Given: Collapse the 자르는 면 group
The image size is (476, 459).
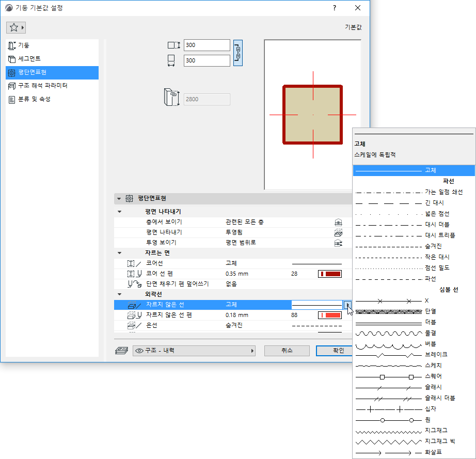Looking at the screenshot, I should pos(120,253).
